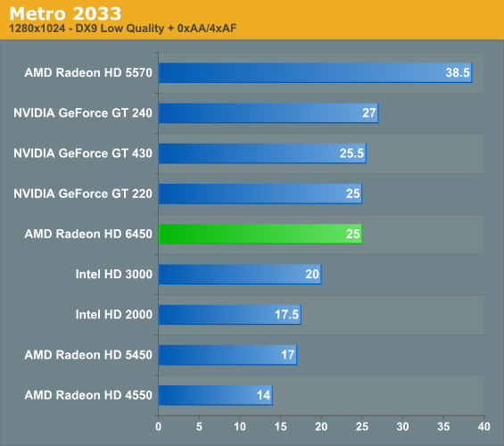Select the 'AMD Radeon HD 5450' label
The image size is (504, 446).
tap(88, 355)
